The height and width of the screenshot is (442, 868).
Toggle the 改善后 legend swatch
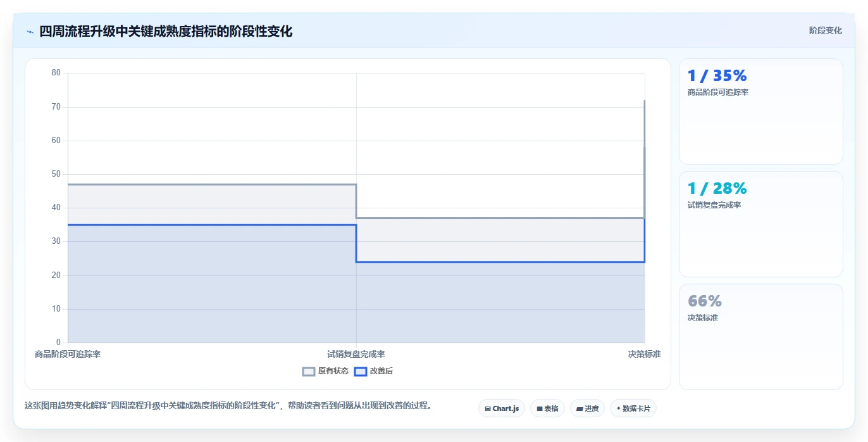click(361, 372)
